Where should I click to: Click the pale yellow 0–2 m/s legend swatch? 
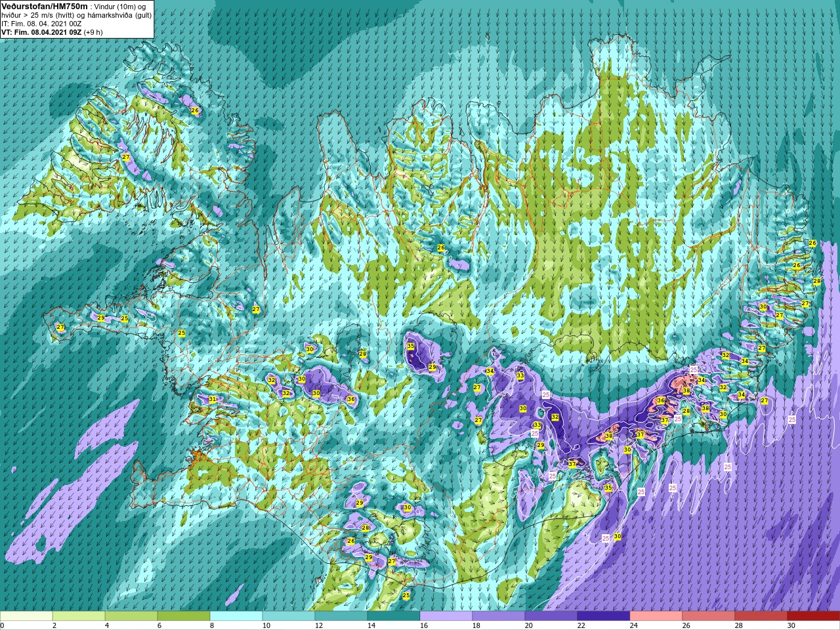click(x=26, y=616)
